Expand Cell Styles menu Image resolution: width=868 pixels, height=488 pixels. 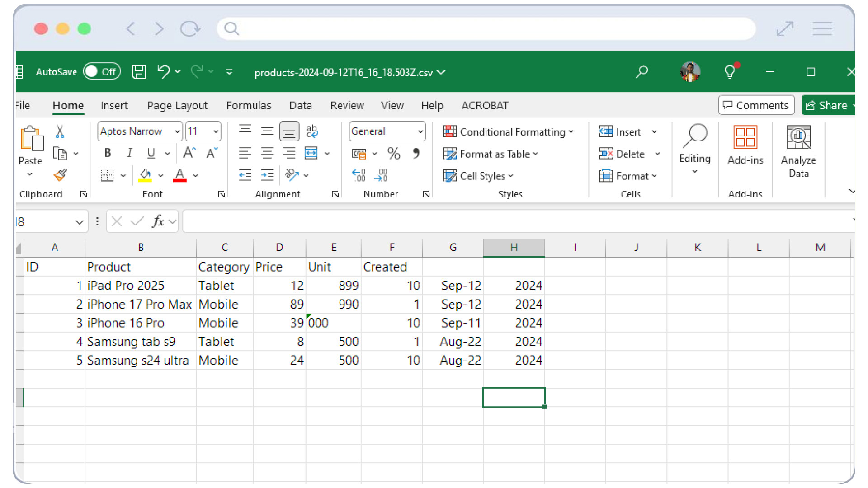pos(478,176)
